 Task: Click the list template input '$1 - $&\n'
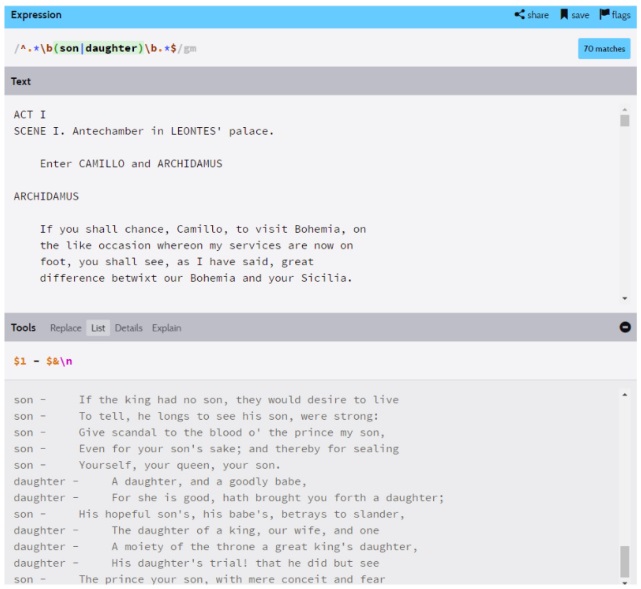(x=44, y=361)
